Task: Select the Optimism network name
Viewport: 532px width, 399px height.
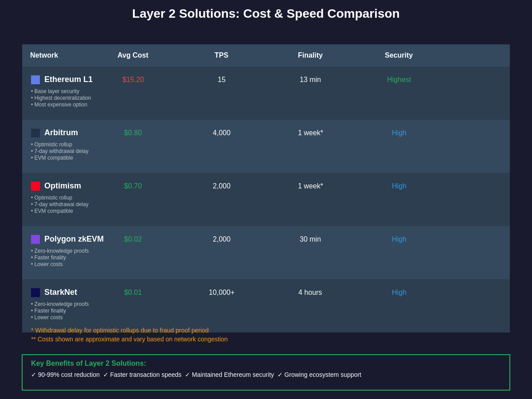Action: tap(63, 186)
